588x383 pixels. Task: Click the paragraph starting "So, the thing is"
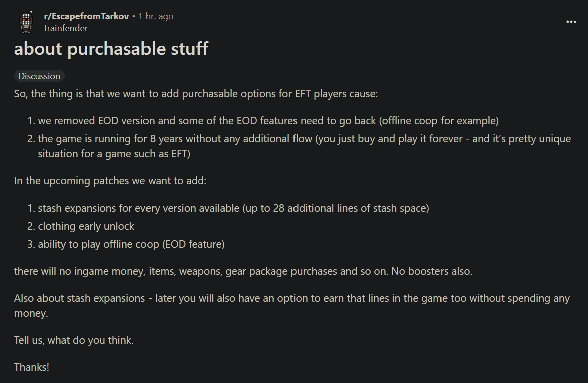[196, 94]
